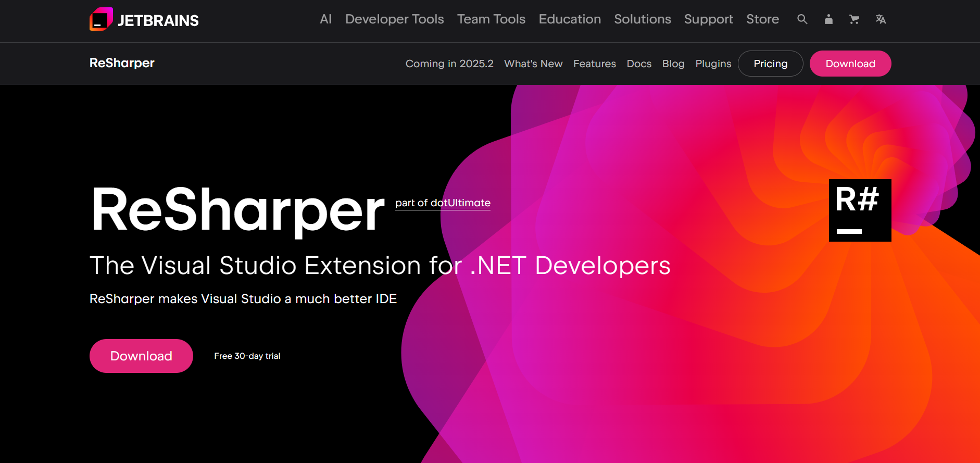Open the Education menu

click(x=570, y=19)
